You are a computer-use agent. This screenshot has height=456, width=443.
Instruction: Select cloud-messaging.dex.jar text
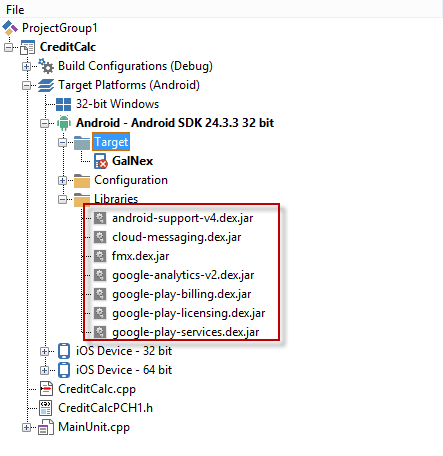176,237
